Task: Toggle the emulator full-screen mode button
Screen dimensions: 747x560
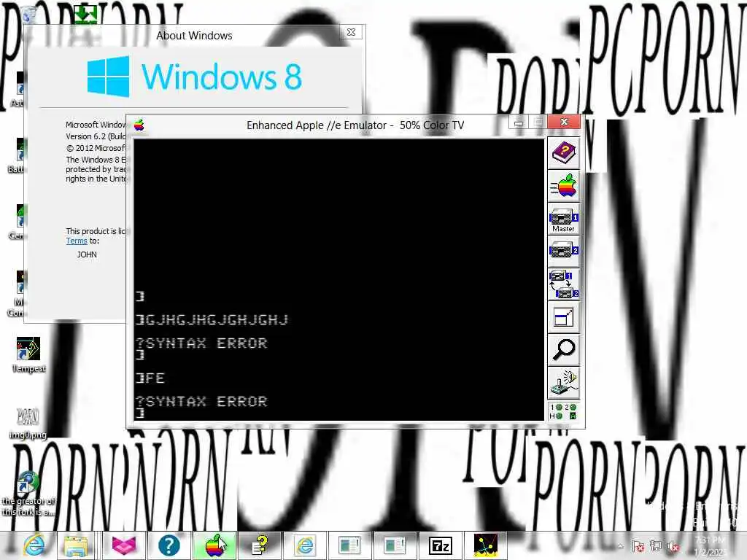Action: click(564, 317)
